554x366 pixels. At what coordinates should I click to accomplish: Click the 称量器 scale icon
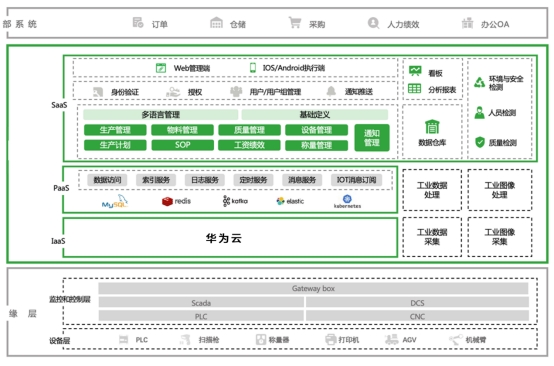[x=261, y=340]
